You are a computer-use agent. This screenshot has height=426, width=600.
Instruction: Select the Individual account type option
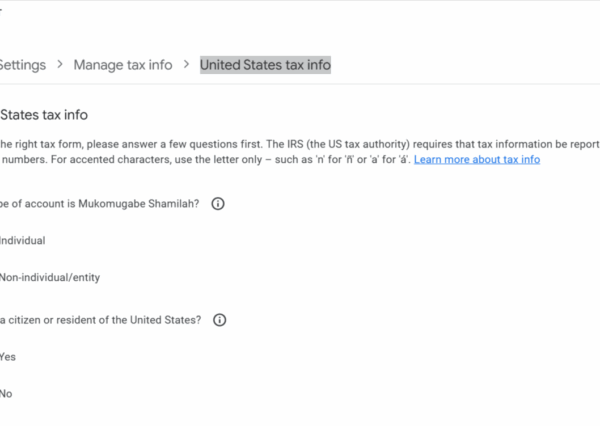(x=22, y=240)
